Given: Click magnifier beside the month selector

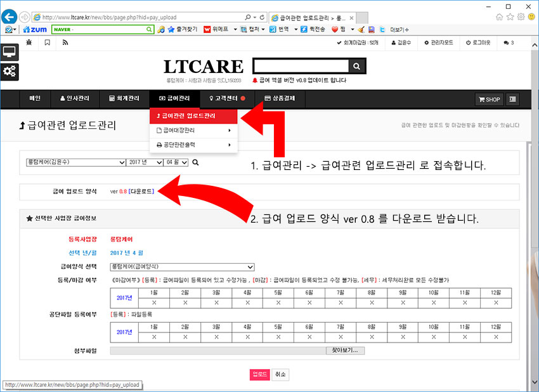Looking at the screenshot, I should point(195,162).
